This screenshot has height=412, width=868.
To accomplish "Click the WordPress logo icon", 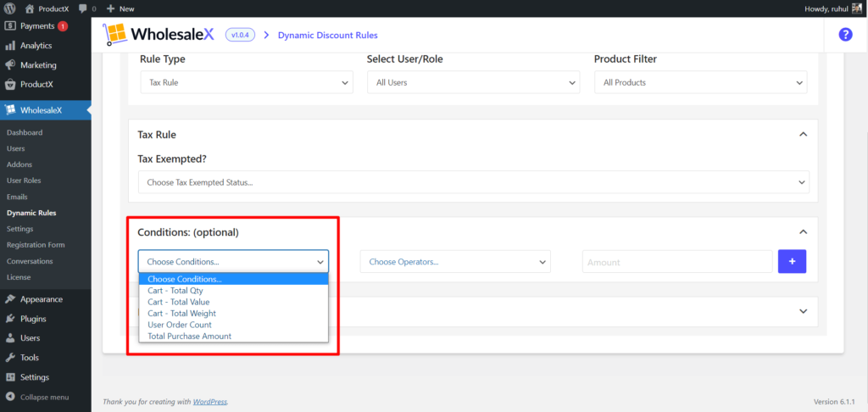I will click(x=11, y=8).
